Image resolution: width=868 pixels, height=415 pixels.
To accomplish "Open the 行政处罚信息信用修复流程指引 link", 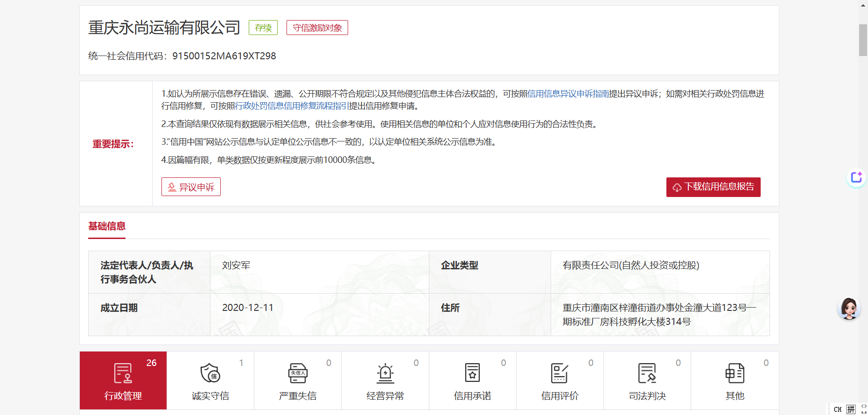I will (x=291, y=106).
